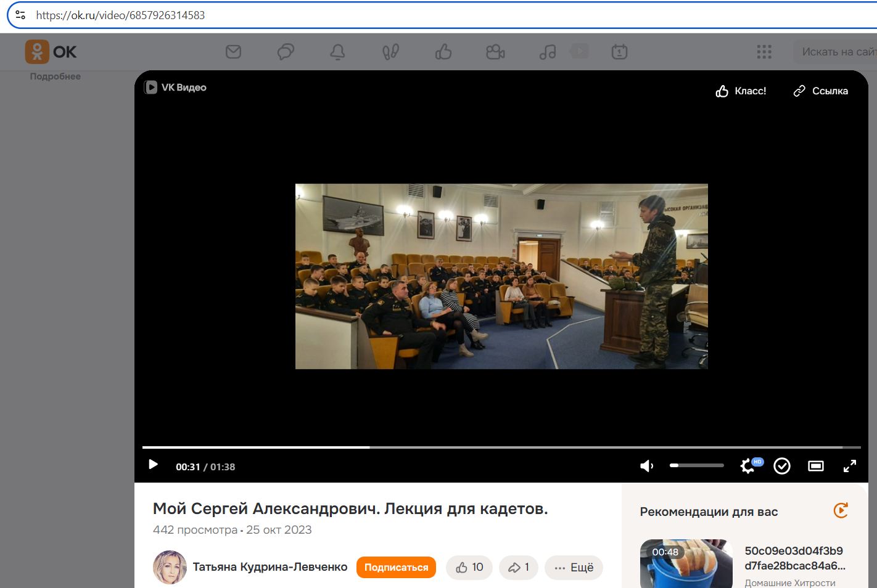Toggle the watch later checkmark
Image resolution: width=877 pixels, height=588 pixels.
(x=782, y=466)
